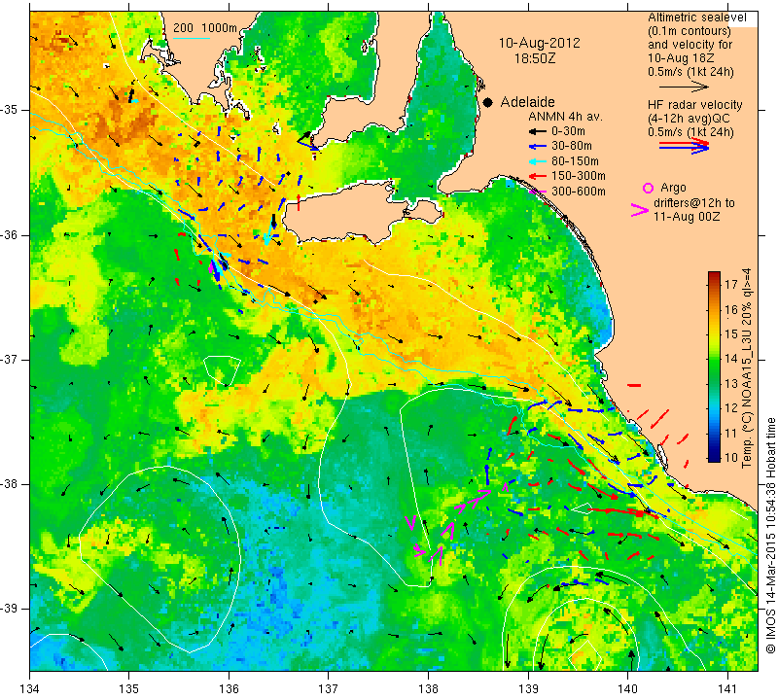
Task: Click the 'drifters@12h to' text
Action: (694, 203)
